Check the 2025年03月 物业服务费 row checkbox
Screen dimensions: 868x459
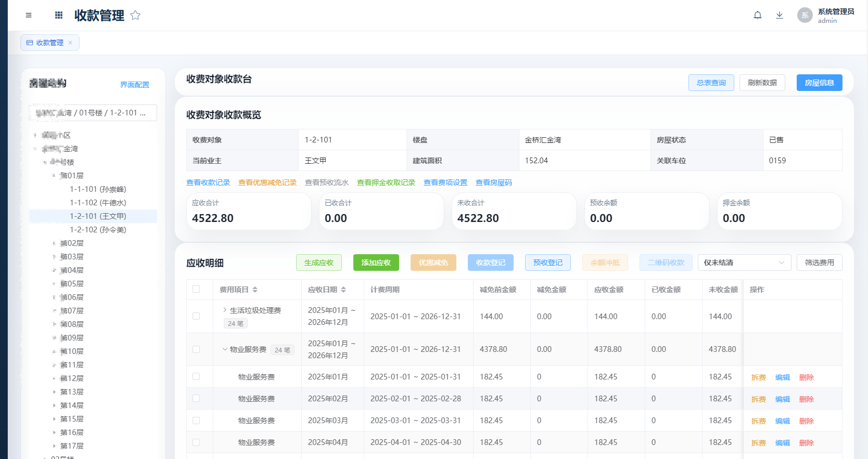click(x=196, y=420)
